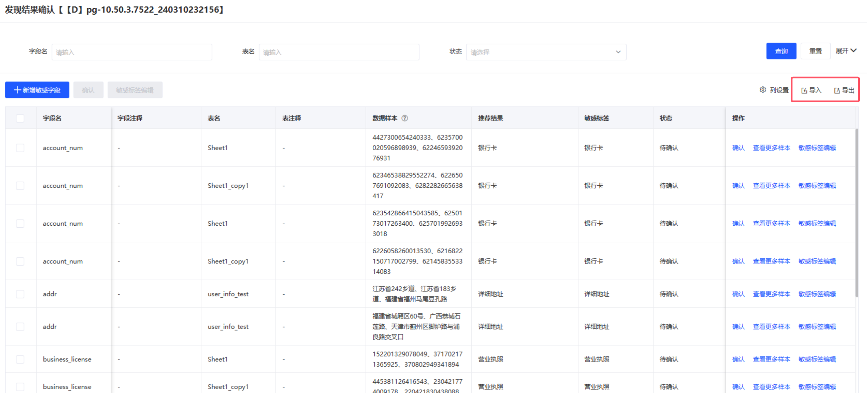Click the table's vertical scrollbar thumb
Image resolution: width=868 pixels, height=393 pixels.
[x=856, y=213]
